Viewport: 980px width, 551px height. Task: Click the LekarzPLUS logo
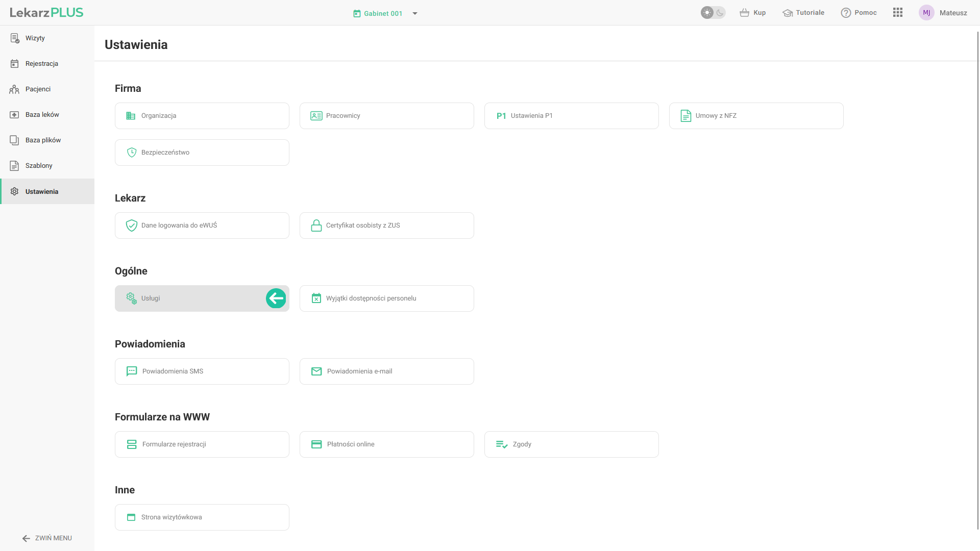(x=46, y=13)
